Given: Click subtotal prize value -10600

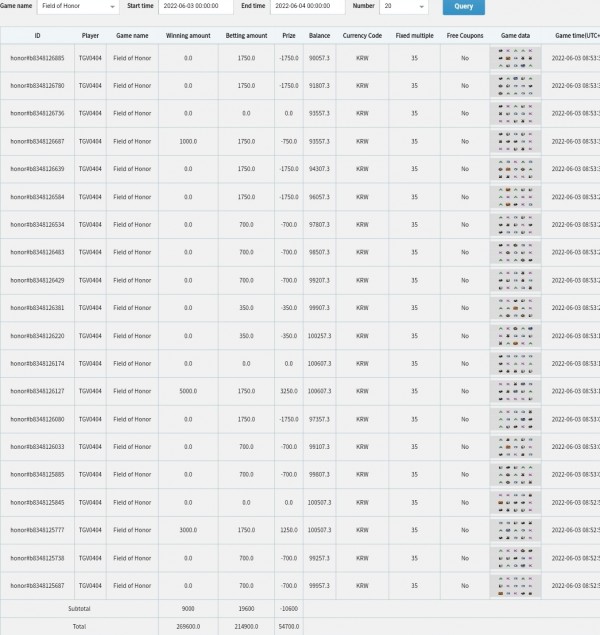Looking at the screenshot, I should pos(289,609).
